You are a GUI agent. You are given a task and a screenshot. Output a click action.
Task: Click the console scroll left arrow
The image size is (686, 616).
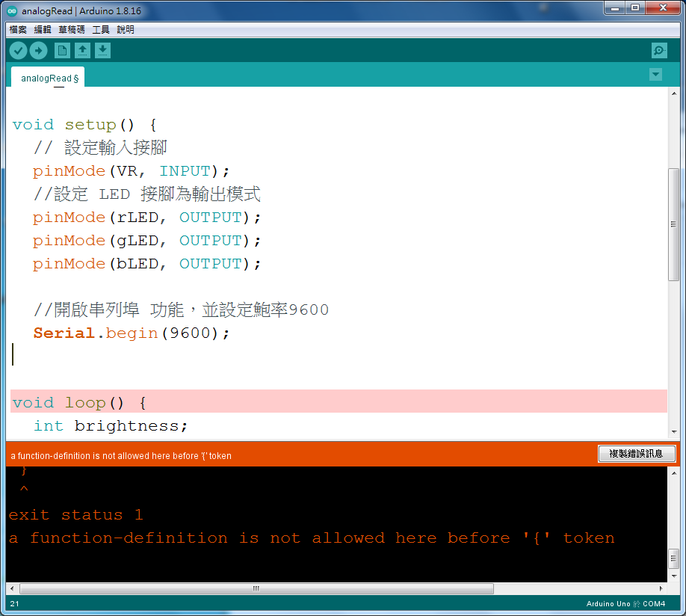(x=12, y=588)
